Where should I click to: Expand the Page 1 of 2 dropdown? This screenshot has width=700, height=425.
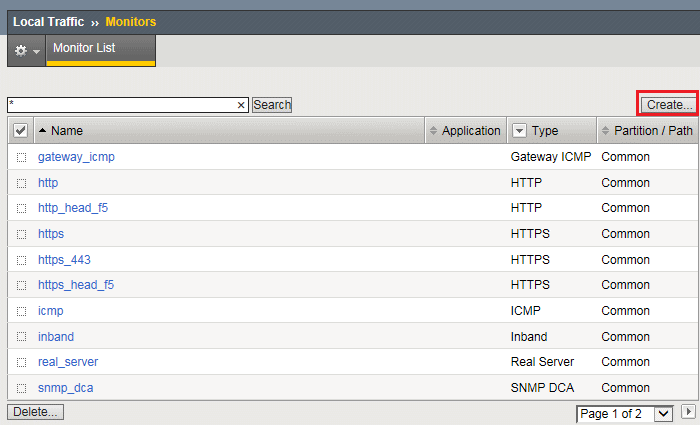click(662, 413)
